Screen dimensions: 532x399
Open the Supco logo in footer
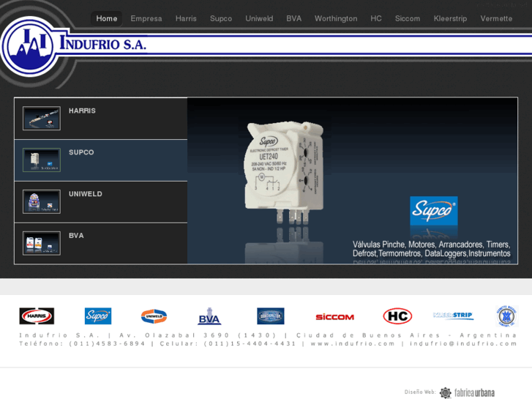tap(98, 316)
